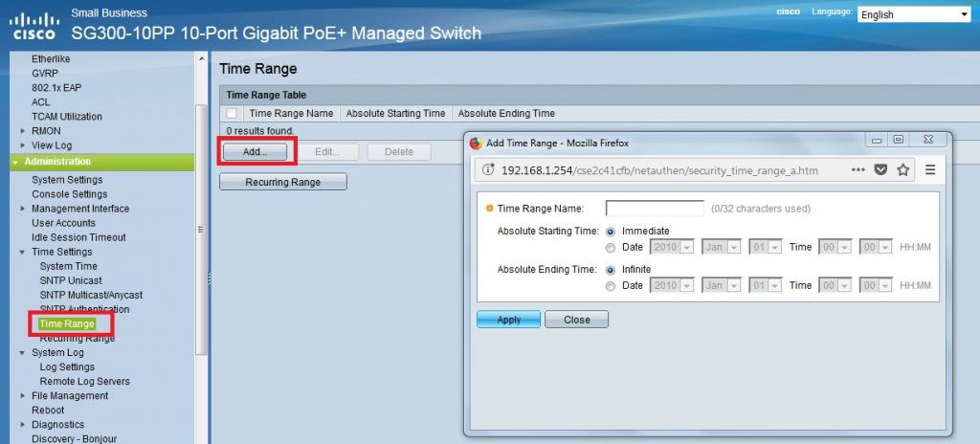The image size is (980, 444).
Task: Expand the View Log tree node
Action: 23,145
